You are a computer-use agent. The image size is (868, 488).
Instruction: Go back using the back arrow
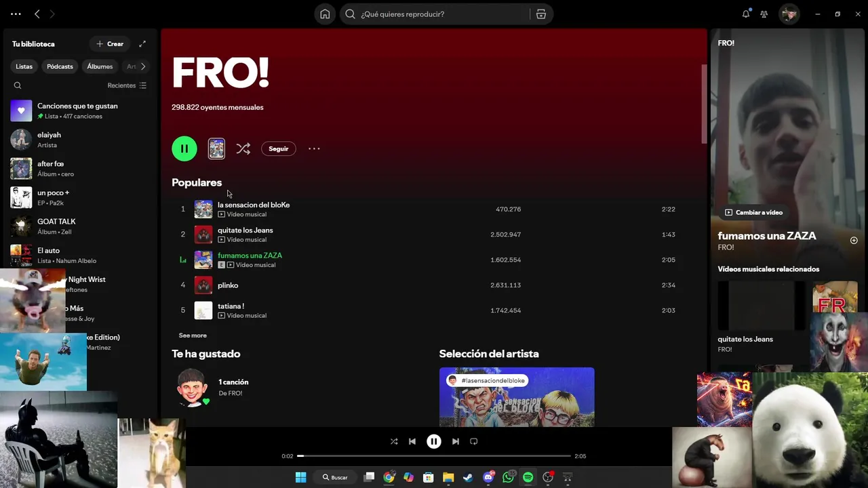point(37,14)
